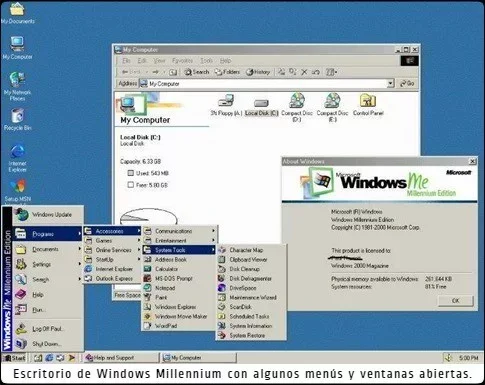Click OK in the About Windows dialog
This screenshot has height=385, width=485.
click(x=455, y=301)
